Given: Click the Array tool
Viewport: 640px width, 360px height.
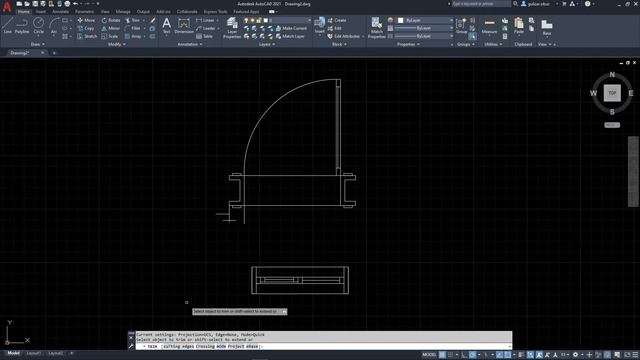Looking at the screenshot, I should (133, 36).
